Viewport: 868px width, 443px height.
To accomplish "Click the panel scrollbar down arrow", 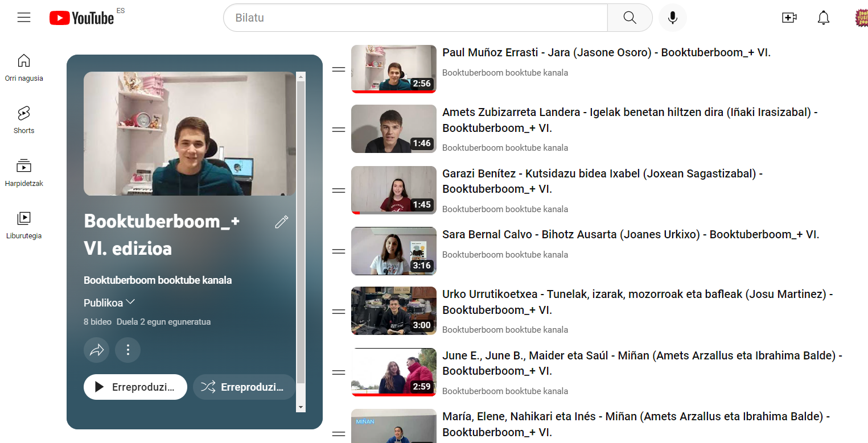I will 301,407.
